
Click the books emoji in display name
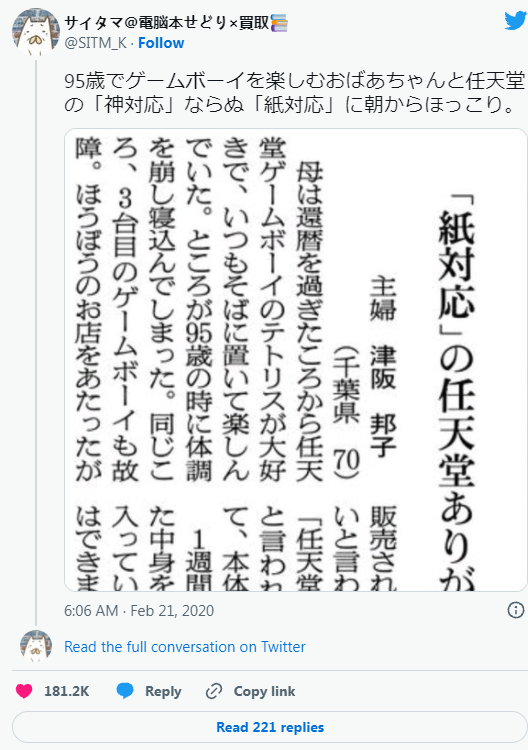pyautogui.click(x=279, y=22)
